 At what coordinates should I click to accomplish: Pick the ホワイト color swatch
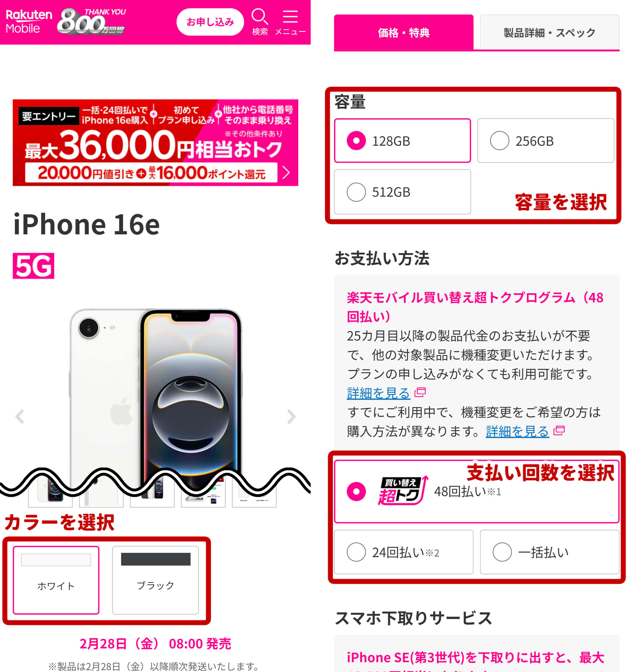pyautogui.click(x=56, y=580)
